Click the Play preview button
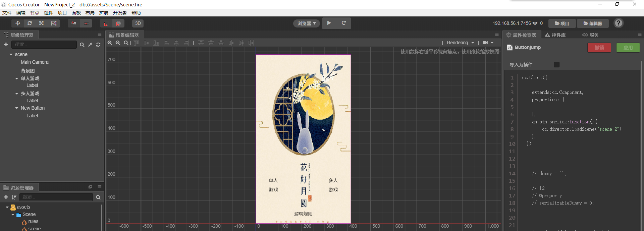Screen dimensions: 644x231 pos(329,23)
